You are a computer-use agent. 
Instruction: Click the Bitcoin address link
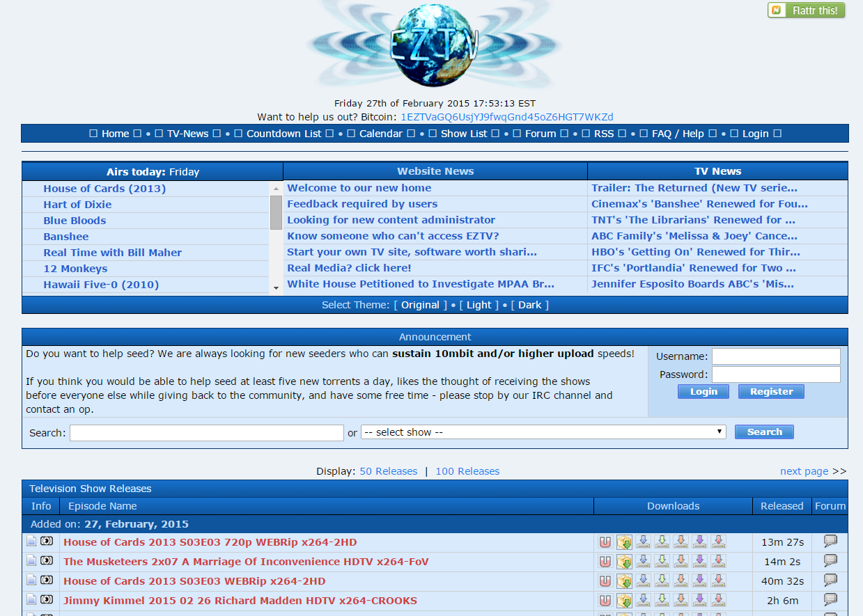507,117
